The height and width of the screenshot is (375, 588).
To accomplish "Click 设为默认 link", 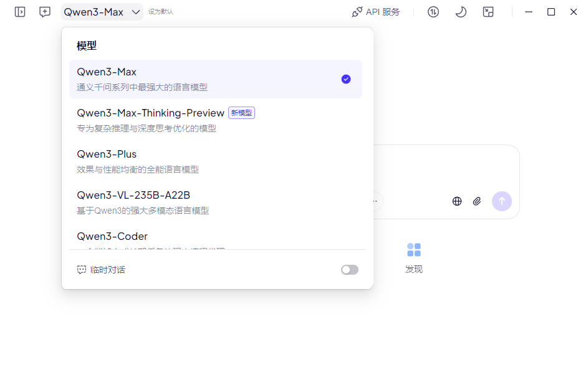I will click(x=161, y=12).
